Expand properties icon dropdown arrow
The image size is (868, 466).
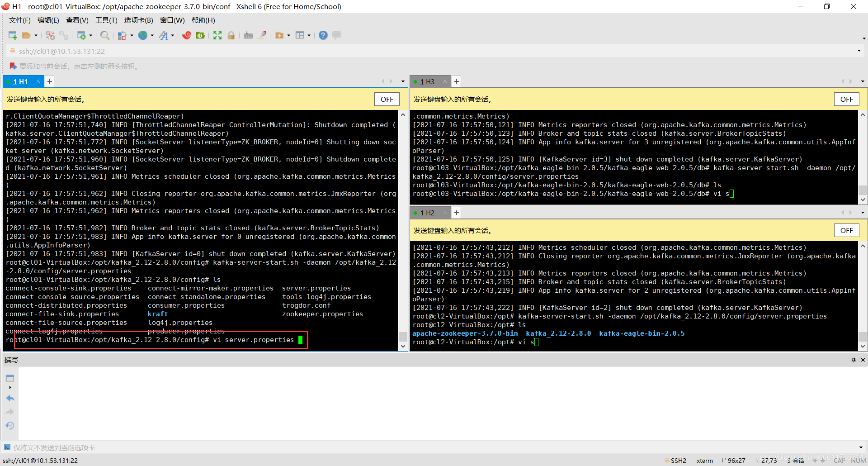(x=91, y=36)
